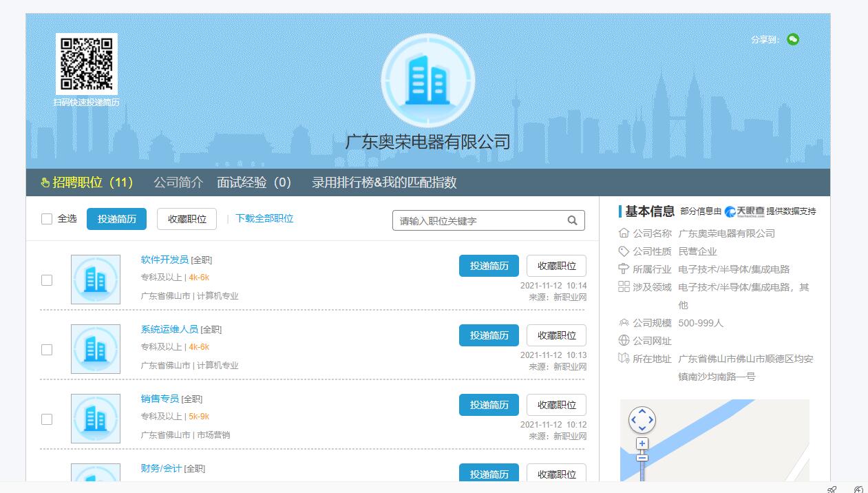Viewport: 868px width, 493px height.
Task: Go to 录用排行榜&我的匹配指数 tab
Action: coord(384,182)
